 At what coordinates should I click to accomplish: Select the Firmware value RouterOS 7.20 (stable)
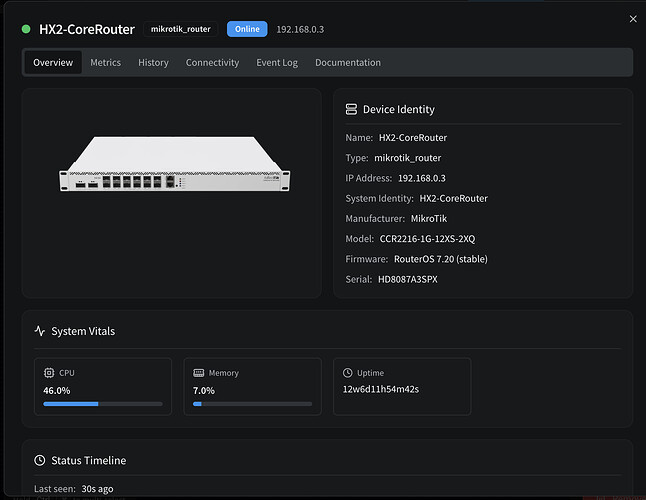click(441, 259)
